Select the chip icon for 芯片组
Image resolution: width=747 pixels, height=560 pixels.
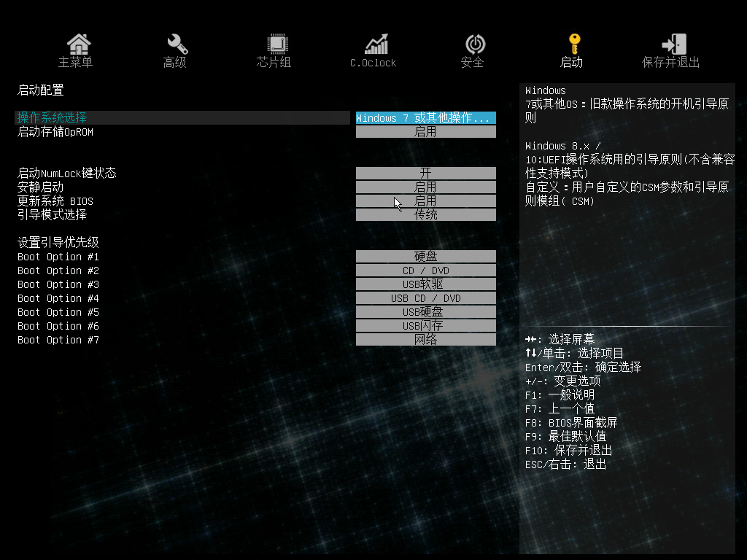[276, 44]
